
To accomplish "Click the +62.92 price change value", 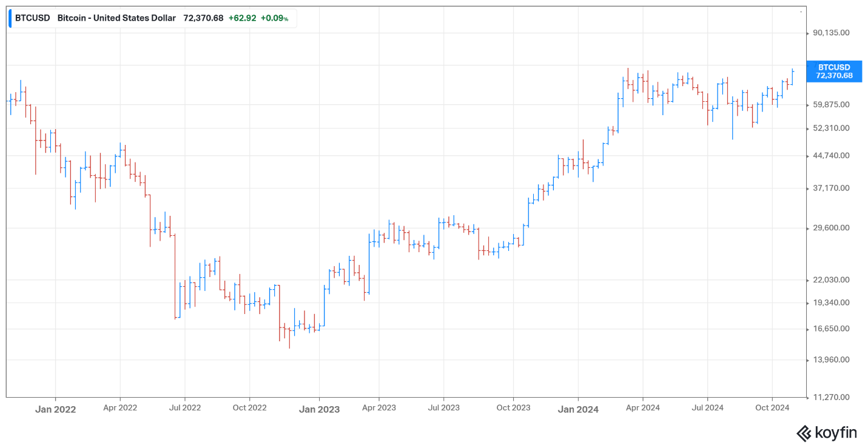I will point(242,18).
